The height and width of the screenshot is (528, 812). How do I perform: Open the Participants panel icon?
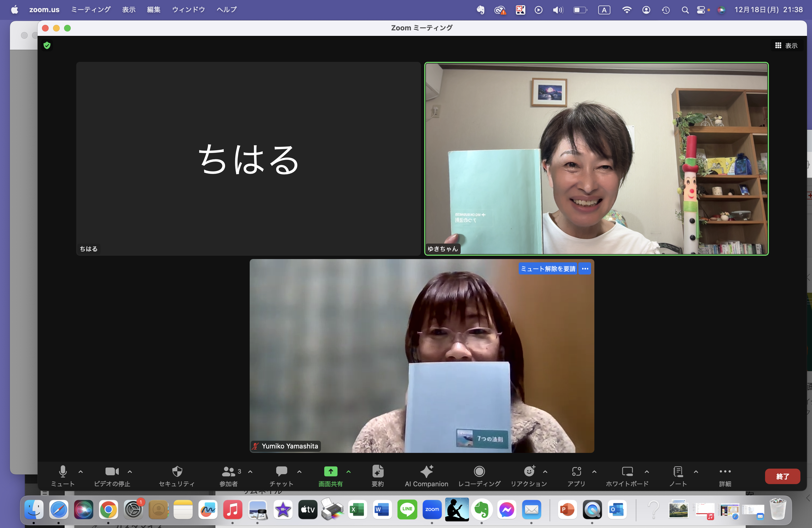229,472
